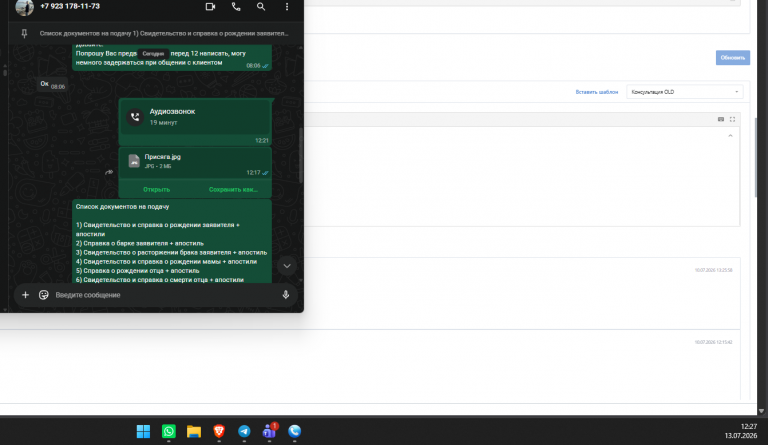Open the attach plus menu in WhatsApp

click(x=25, y=295)
